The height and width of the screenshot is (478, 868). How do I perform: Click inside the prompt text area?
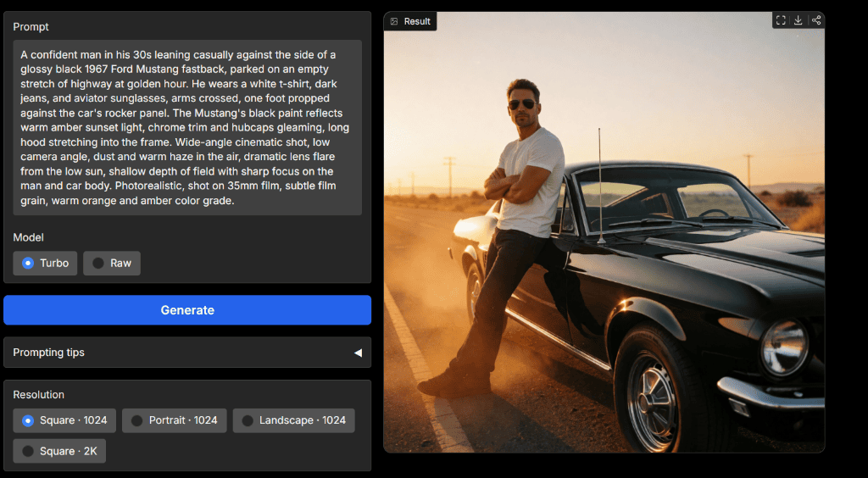187,127
